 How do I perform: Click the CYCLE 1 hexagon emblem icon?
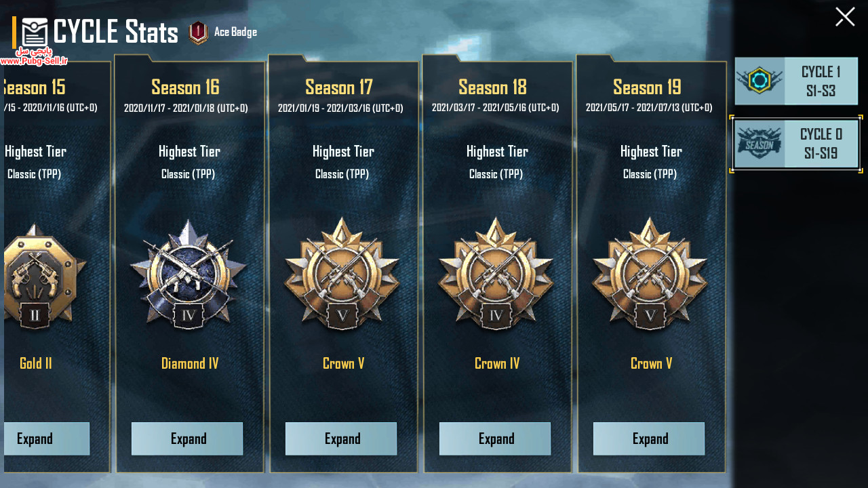(x=760, y=81)
